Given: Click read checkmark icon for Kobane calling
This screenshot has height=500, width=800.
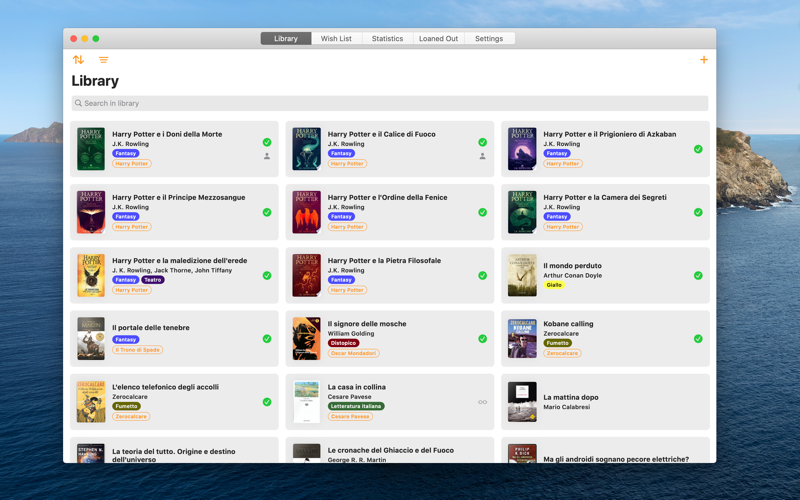Looking at the screenshot, I should (698, 339).
